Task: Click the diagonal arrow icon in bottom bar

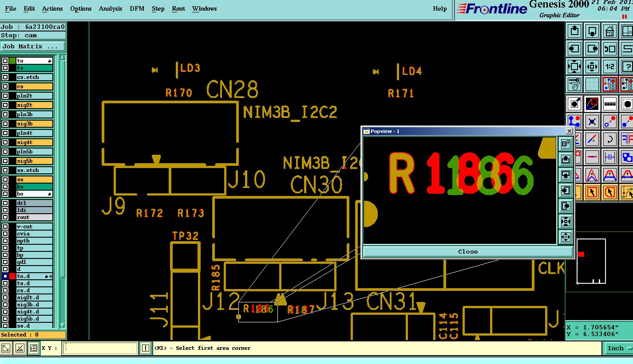Action: tap(7, 348)
